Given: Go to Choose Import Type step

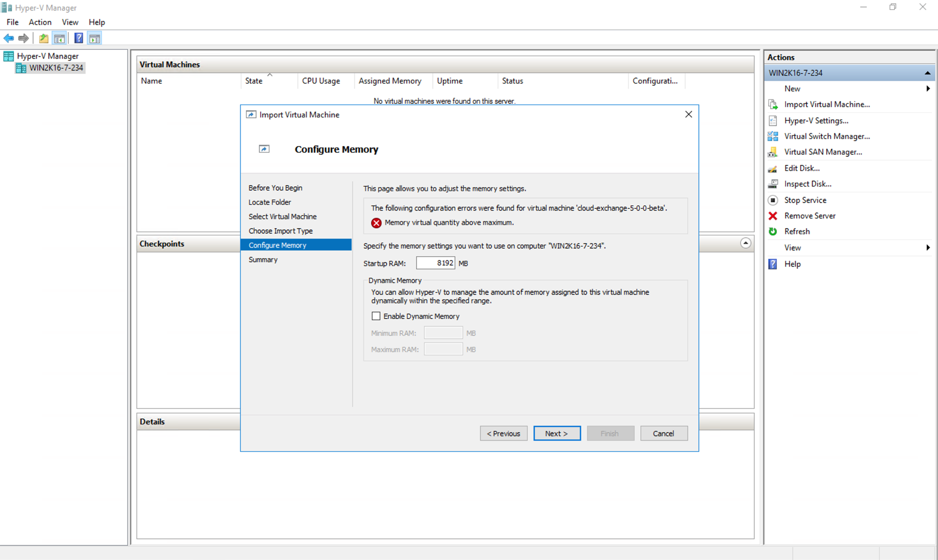Looking at the screenshot, I should tap(281, 231).
